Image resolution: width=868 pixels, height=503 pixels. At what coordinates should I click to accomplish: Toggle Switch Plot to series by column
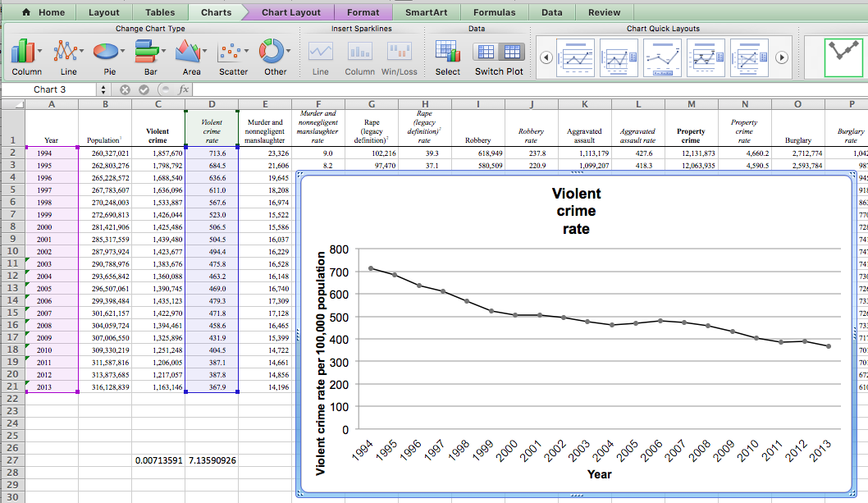coord(512,52)
